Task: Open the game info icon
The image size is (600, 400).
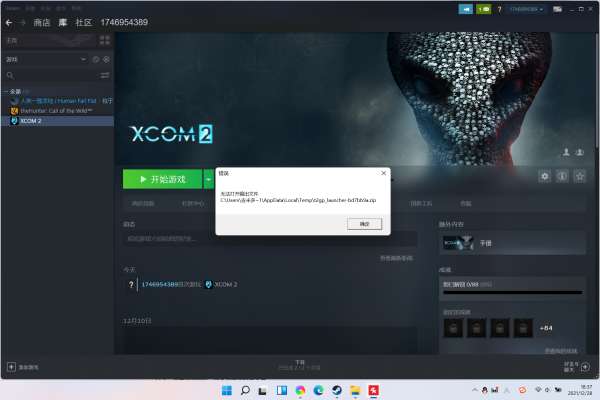Action: pos(562,176)
